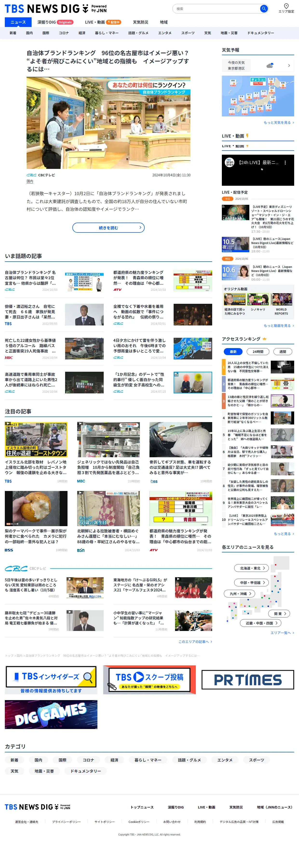
Task: Click the 国内 tag under main article
Action: coord(30,181)
